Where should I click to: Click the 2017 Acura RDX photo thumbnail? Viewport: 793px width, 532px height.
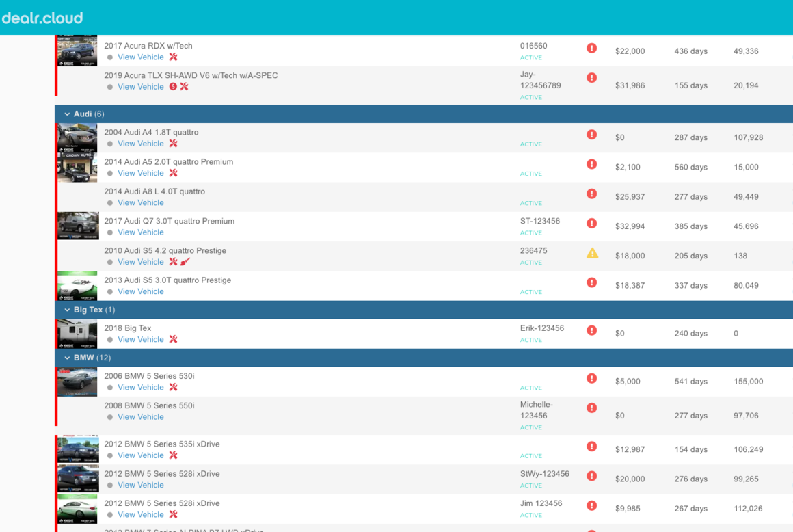(77, 51)
